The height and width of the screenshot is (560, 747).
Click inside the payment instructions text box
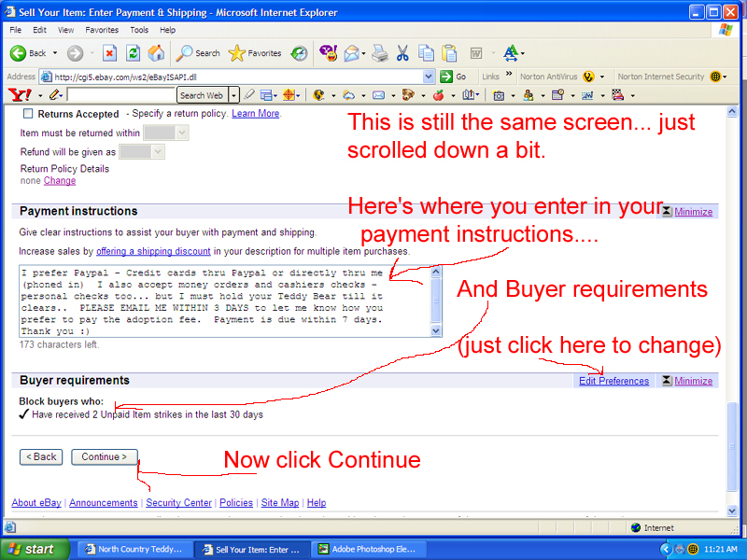(x=224, y=301)
